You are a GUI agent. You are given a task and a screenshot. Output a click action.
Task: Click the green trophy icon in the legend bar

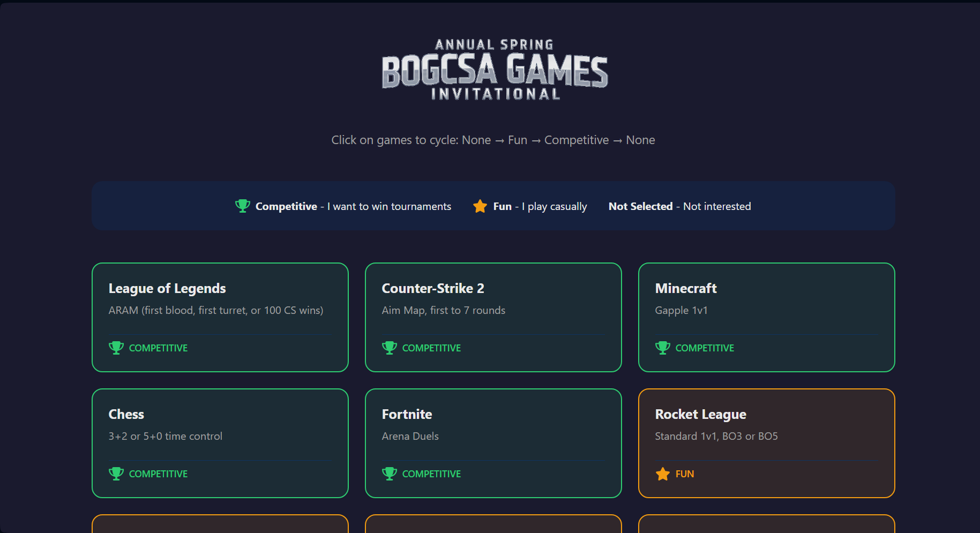(243, 206)
